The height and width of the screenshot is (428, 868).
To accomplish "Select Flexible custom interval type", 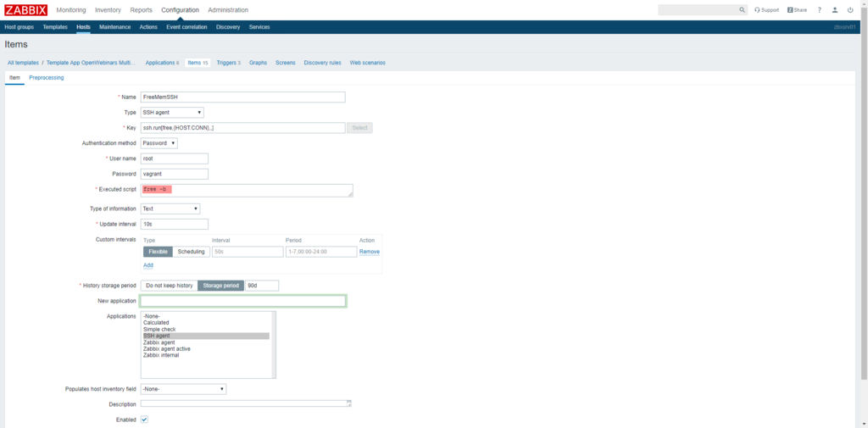I will [x=158, y=252].
